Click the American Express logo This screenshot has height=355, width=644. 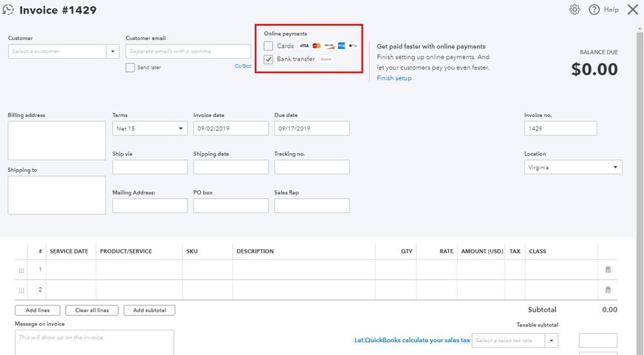click(341, 46)
